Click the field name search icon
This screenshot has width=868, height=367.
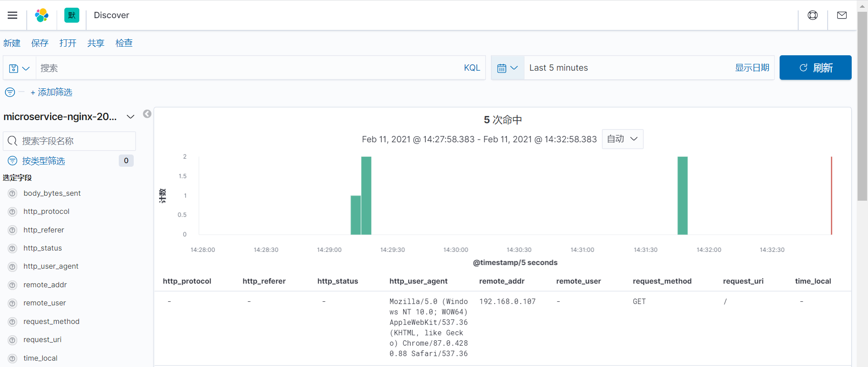click(x=13, y=141)
